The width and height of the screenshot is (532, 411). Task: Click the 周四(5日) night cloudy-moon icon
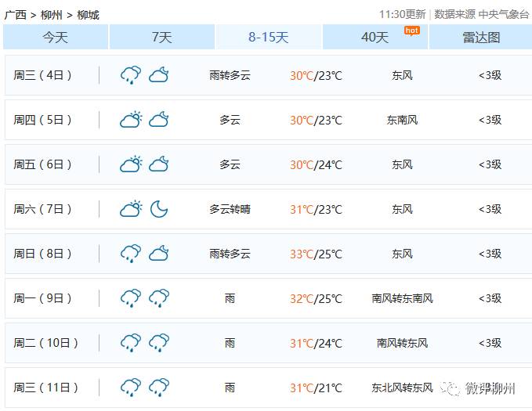tap(159, 119)
